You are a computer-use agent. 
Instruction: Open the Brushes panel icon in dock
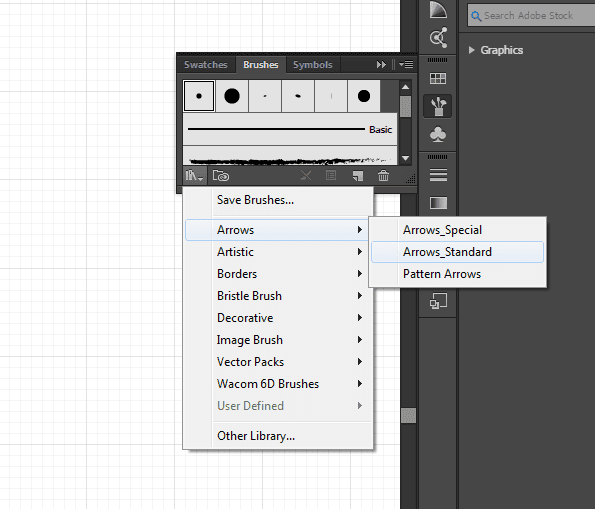438,106
